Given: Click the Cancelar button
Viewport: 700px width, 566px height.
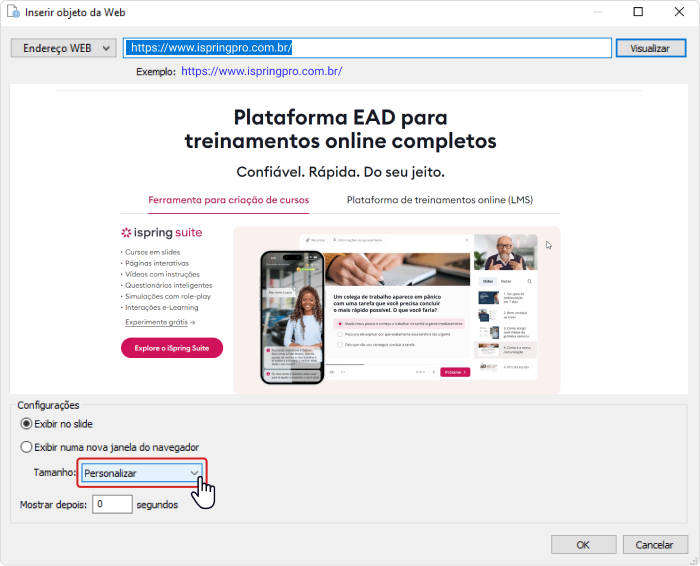Looking at the screenshot, I should [x=655, y=545].
